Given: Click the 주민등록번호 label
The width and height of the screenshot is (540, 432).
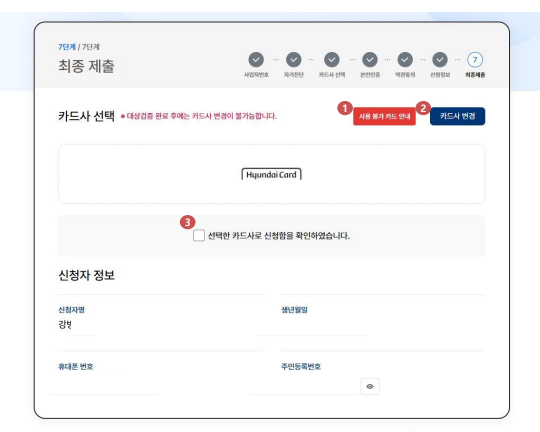Looking at the screenshot, I should [x=301, y=367].
